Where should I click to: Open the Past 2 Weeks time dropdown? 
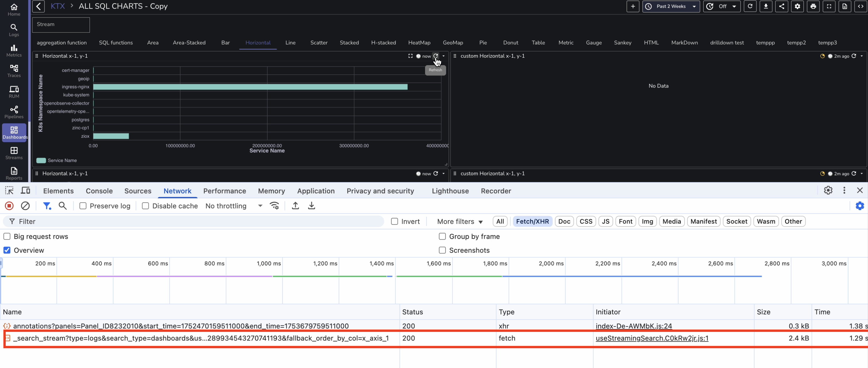[671, 6]
